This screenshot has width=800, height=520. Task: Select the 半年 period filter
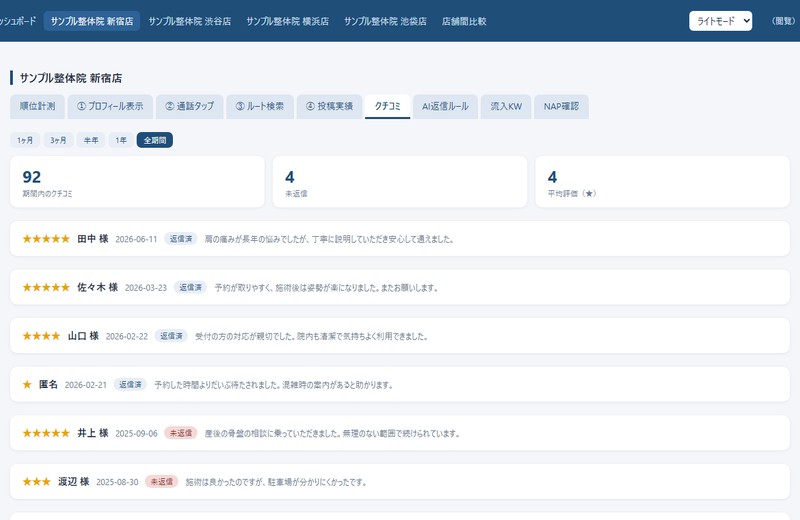pos(91,140)
